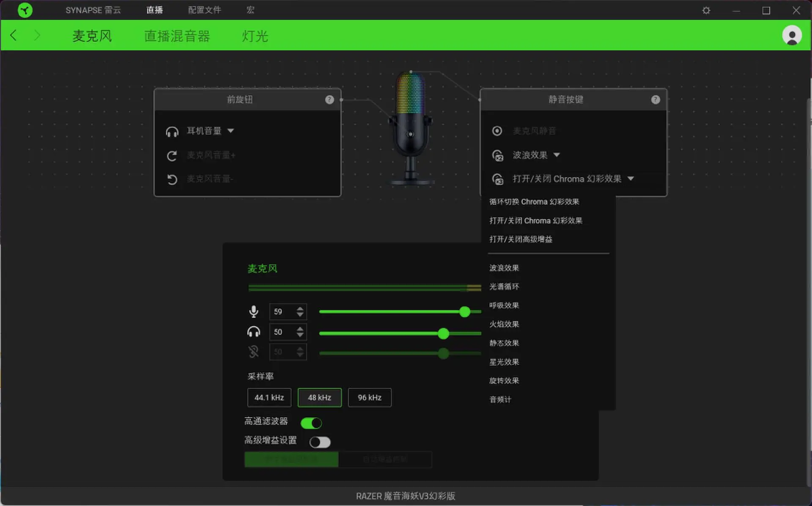The width and height of the screenshot is (812, 506).
Task: Choose 呼吸效果 from dropdown list
Action: [x=504, y=305]
